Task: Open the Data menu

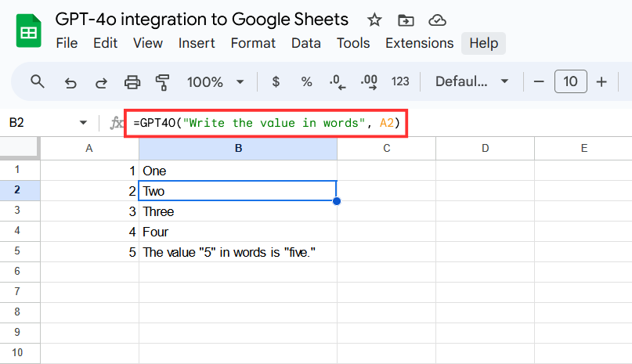Action: tap(306, 43)
